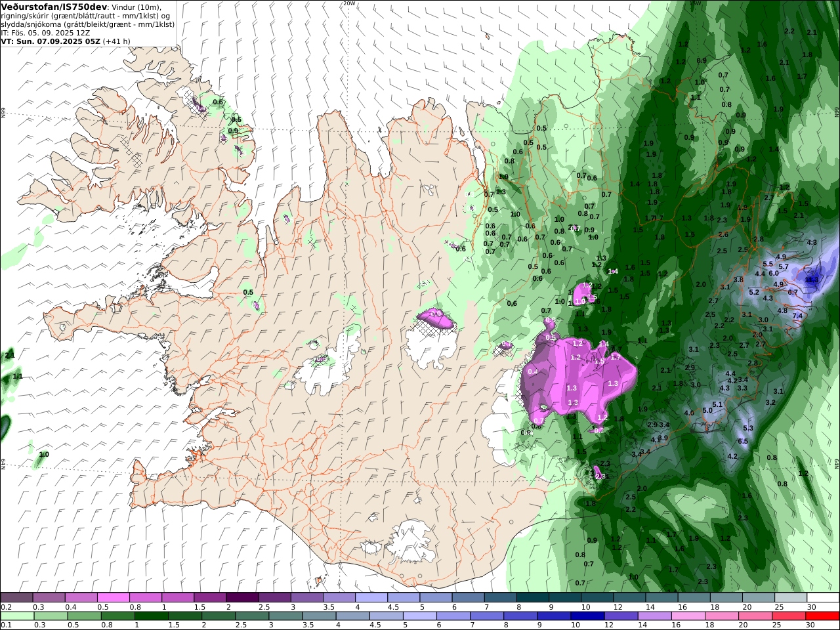Image resolution: width=840 pixels, height=630 pixels.
Task: Click the white 30 swatch in the top legend row
Action: [x=823, y=598]
